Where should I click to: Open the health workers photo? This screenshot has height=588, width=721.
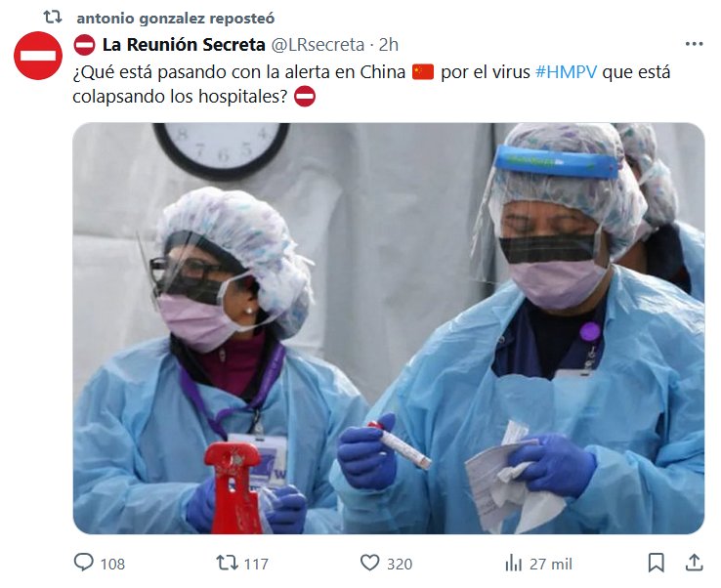coord(389,328)
